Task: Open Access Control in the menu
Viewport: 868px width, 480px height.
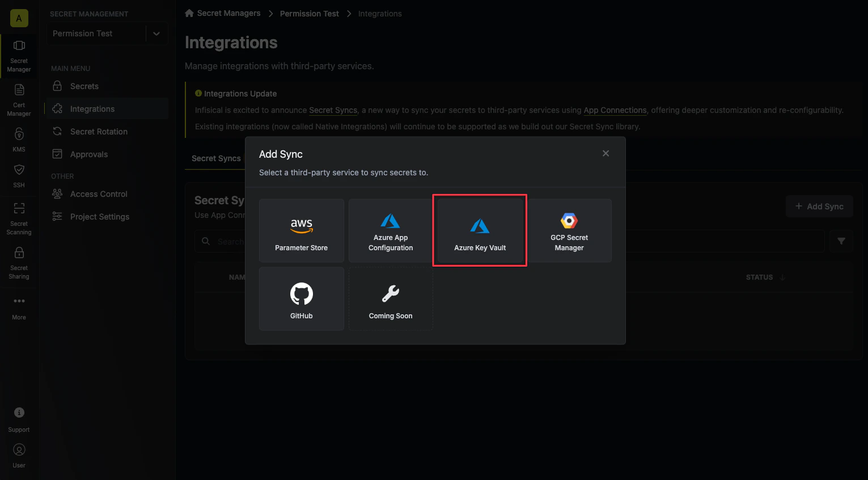Action: pyautogui.click(x=107, y=194)
